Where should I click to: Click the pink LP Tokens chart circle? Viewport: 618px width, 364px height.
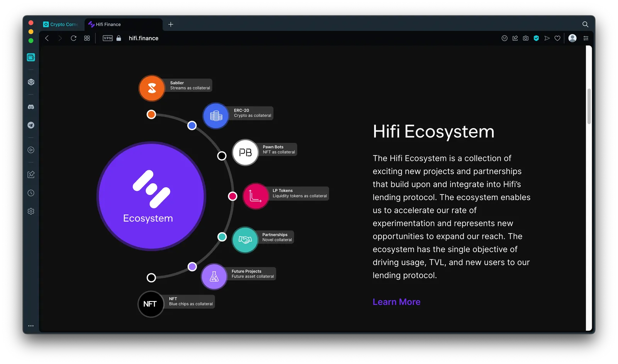(255, 196)
